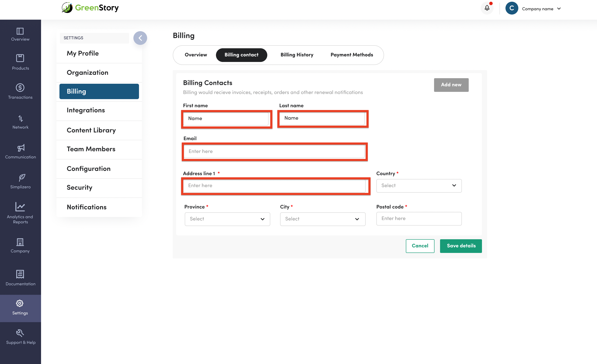This screenshot has width=597, height=364.
Task: Focus the Email input field
Action: [x=274, y=151]
